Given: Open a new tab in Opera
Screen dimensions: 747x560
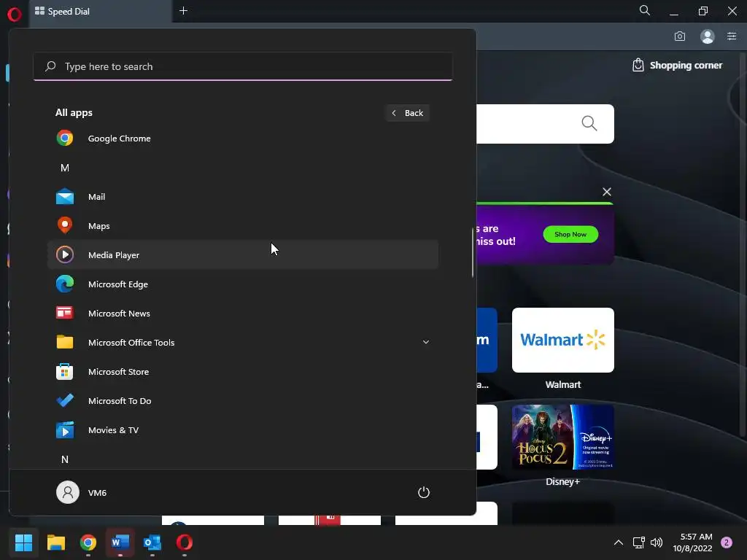Looking at the screenshot, I should 183,10.
